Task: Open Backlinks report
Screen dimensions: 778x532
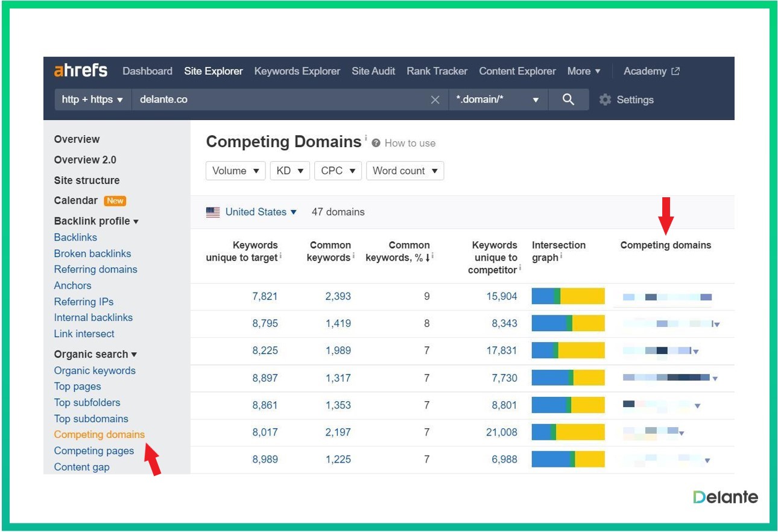Action: 75,238
